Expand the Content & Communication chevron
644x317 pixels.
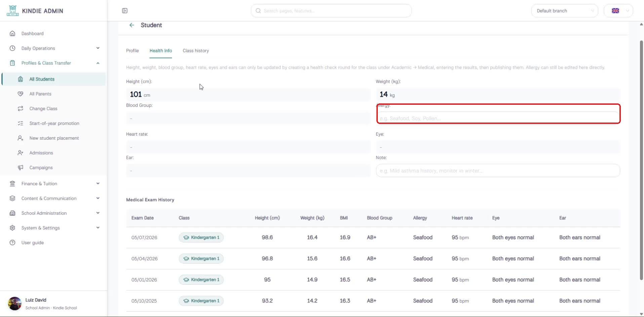[x=98, y=198]
